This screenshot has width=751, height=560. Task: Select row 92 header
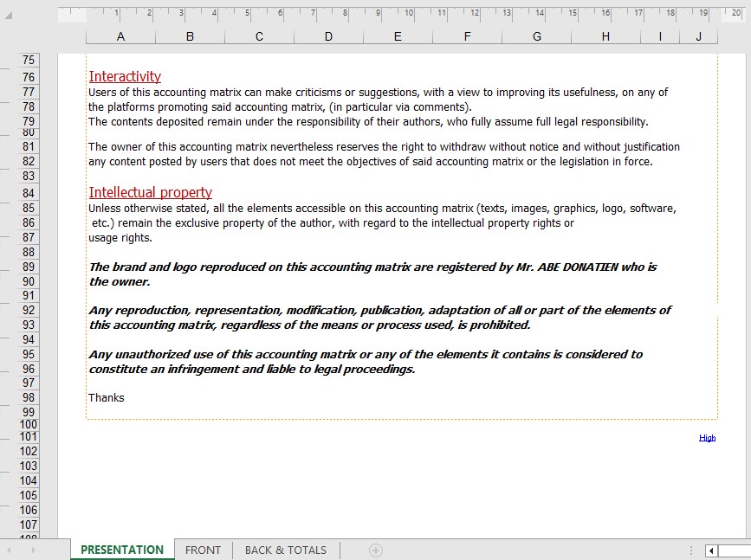(29, 310)
